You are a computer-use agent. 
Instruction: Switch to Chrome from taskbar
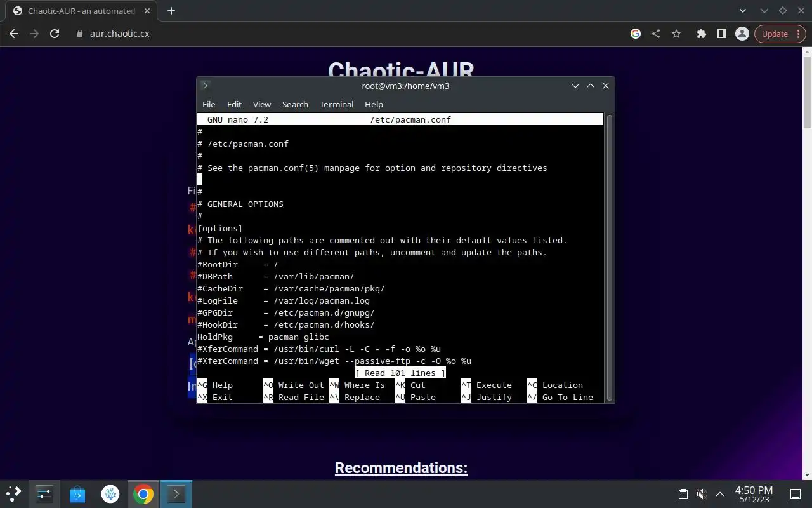point(143,493)
